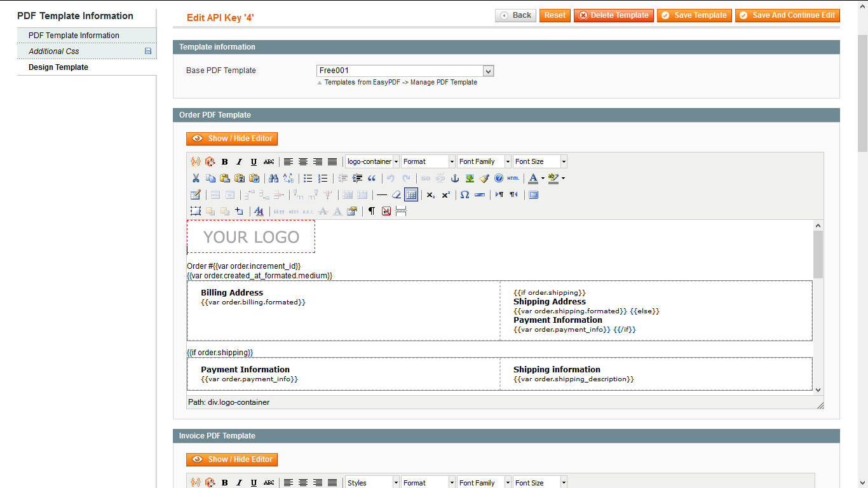
Task: Select the unordered list icon
Action: coord(308,178)
